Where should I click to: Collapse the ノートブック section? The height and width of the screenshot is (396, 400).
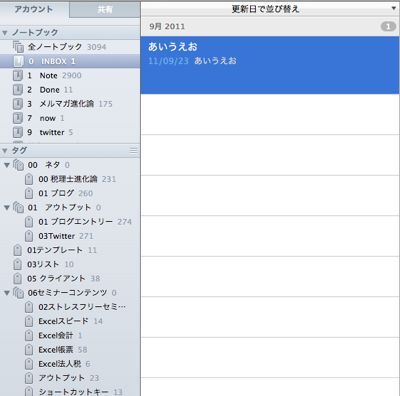(x=5, y=33)
